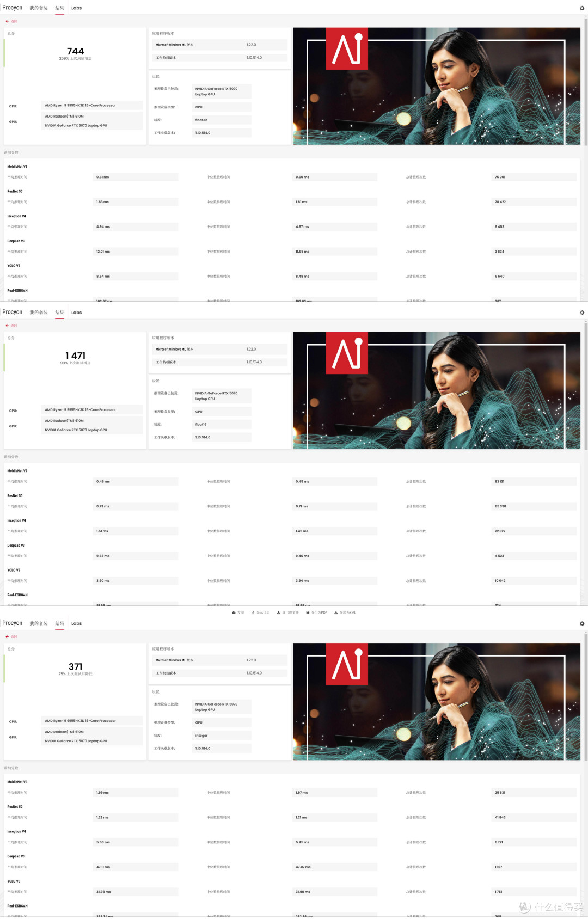Click the YOLO V3 average time 31.98 ms
This screenshot has width=588, height=919.
136,892
